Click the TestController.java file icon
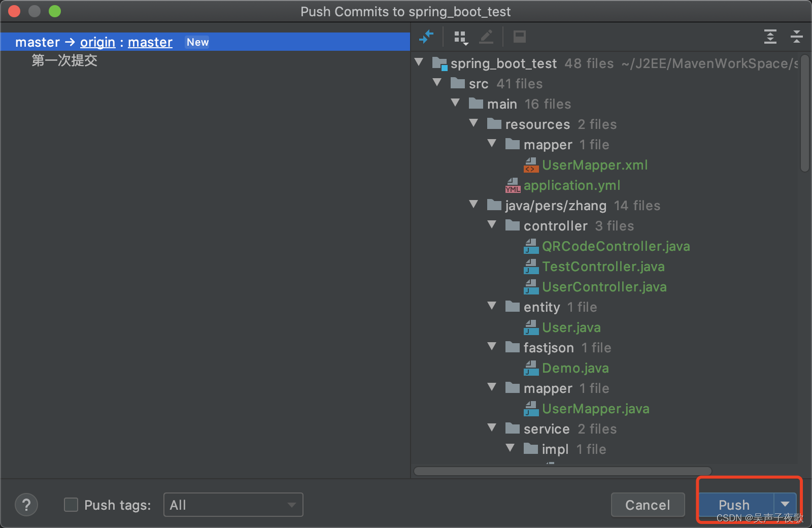The width and height of the screenshot is (812, 528). coord(531,267)
